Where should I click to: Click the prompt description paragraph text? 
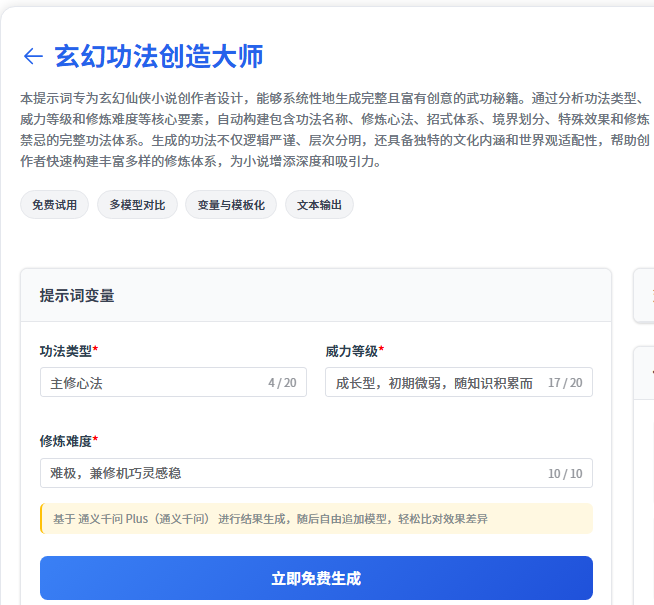[x=330, y=130]
